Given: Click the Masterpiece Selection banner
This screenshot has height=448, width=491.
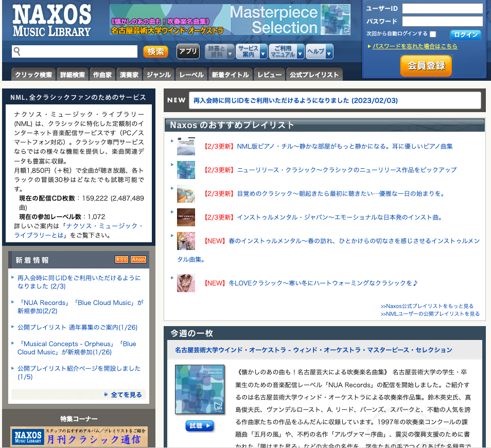Looking at the screenshot, I should [230, 20].
